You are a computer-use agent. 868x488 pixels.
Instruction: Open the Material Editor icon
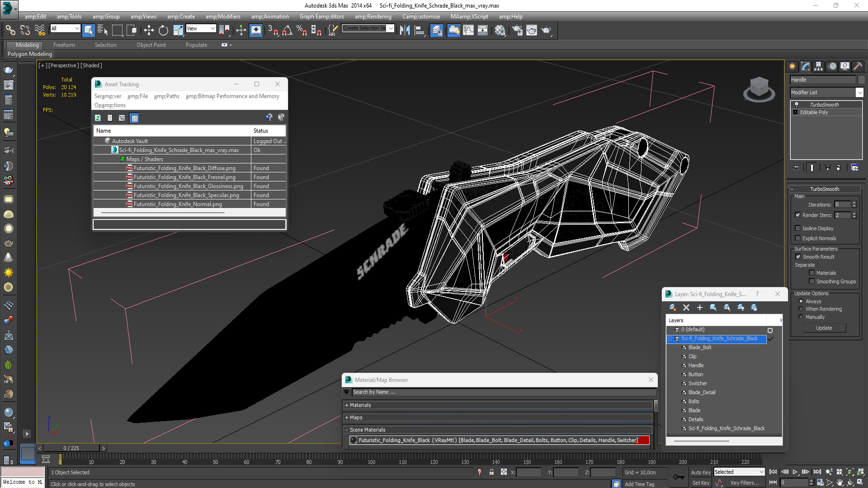pos(500,30)
